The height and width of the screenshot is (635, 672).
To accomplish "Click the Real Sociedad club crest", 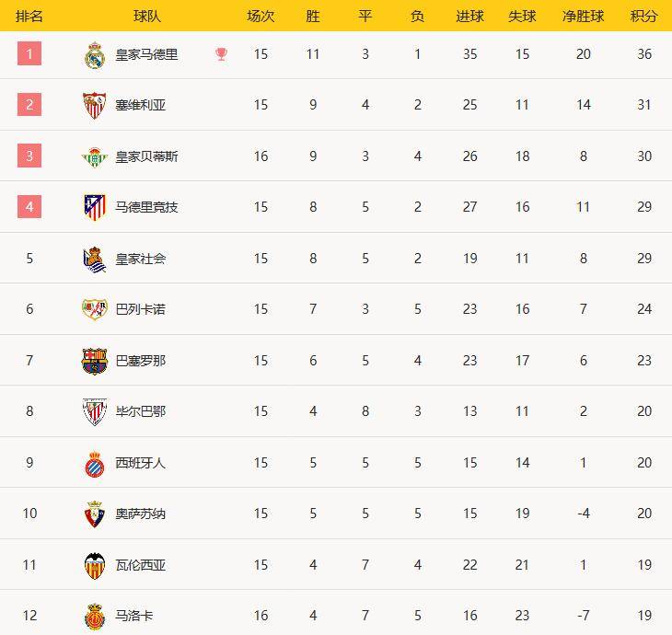I will [x=95, y=260].
